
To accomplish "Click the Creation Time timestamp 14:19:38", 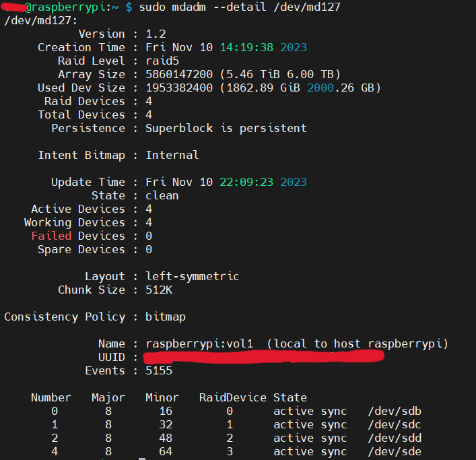I will pyautogui.click(x=246, y=47).
